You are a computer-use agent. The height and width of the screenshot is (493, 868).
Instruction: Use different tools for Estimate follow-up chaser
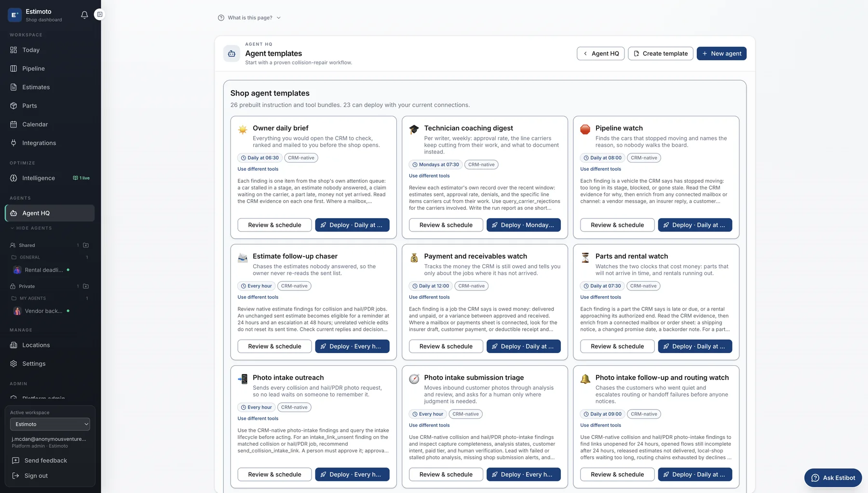tap(258, 298)
